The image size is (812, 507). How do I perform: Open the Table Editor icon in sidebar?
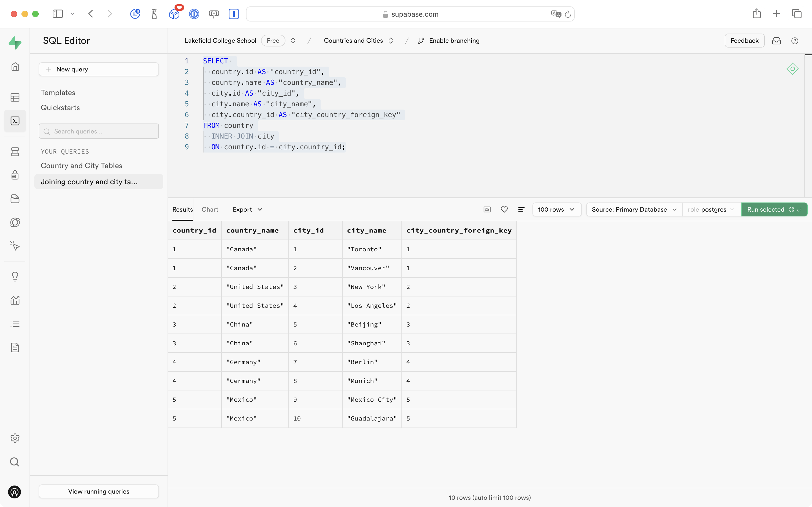pos(15,97)
